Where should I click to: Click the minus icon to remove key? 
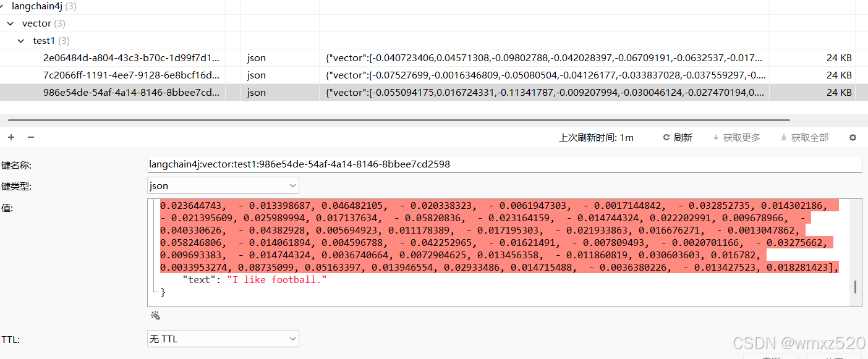pos(31,137)
